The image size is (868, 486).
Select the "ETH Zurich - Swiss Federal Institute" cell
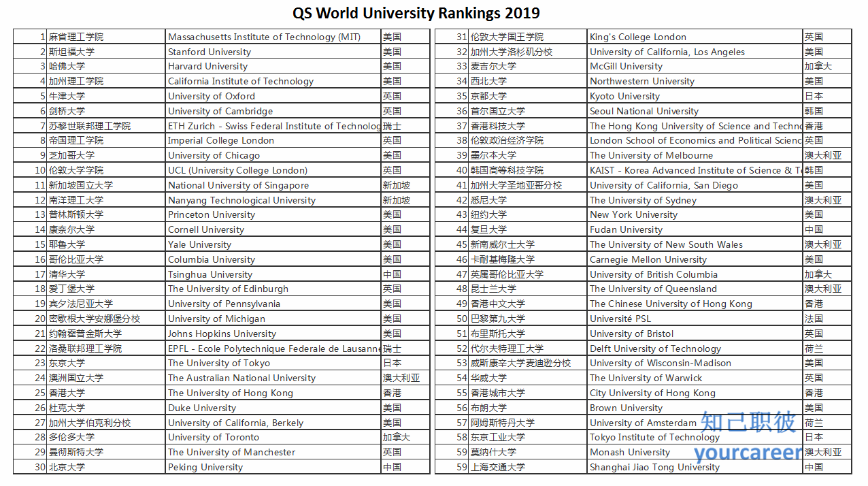[273, 126]
